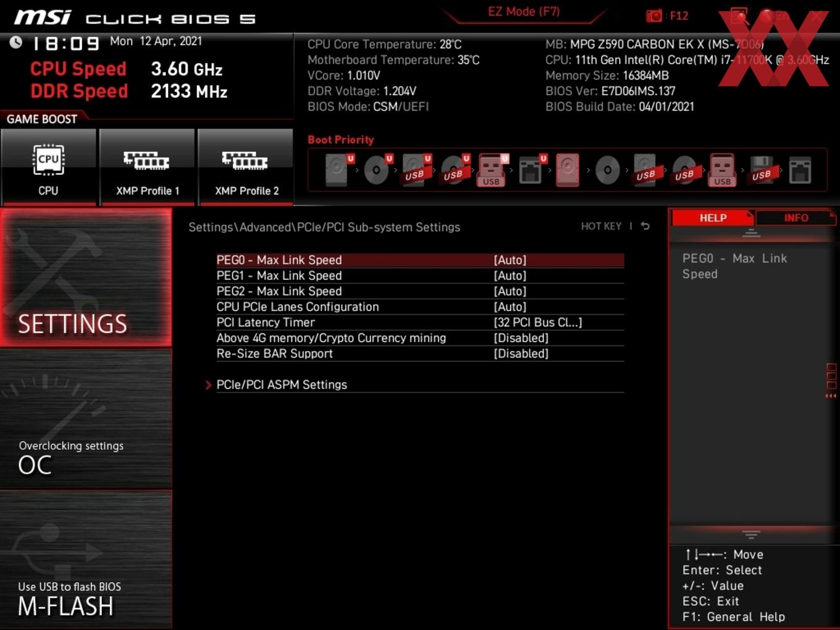This screenshot has width=840, height=630.
Task: Click the date Mon 12 Apr, 2021
Action: click(x=156, y=41)
